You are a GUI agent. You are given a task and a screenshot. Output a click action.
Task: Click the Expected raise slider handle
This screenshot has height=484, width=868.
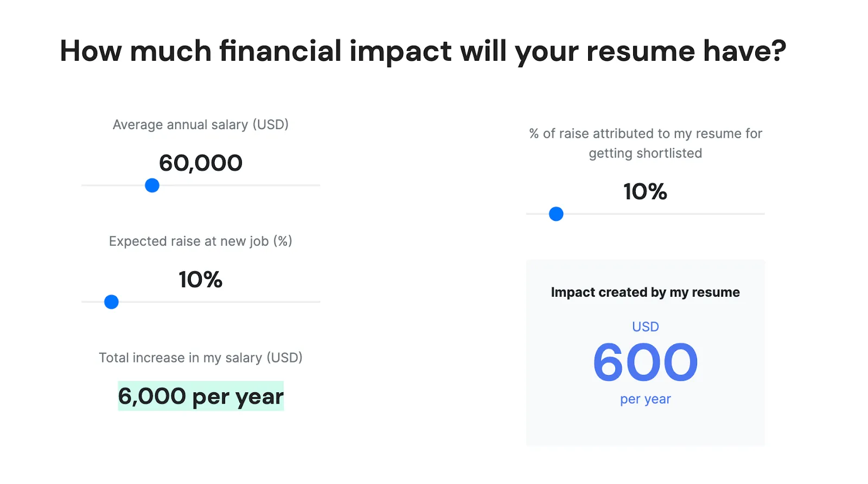click(x=111, y=302)
